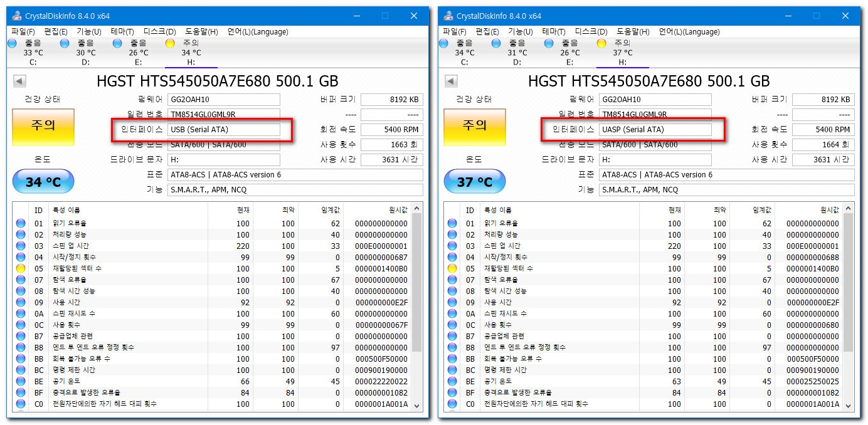Select drive E: status icon in right window

pyautogui.click(x=549, y=43)
